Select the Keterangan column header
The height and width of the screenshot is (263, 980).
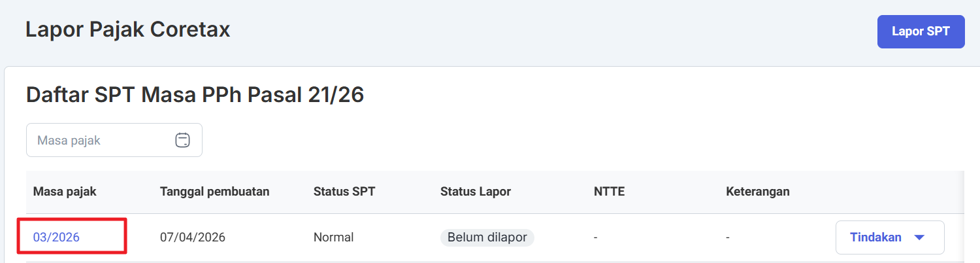758,192
